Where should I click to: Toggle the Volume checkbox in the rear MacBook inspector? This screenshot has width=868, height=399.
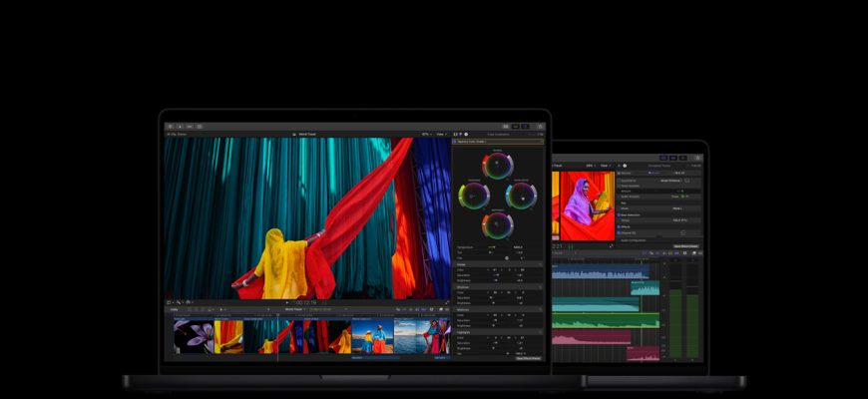point(619,173)
